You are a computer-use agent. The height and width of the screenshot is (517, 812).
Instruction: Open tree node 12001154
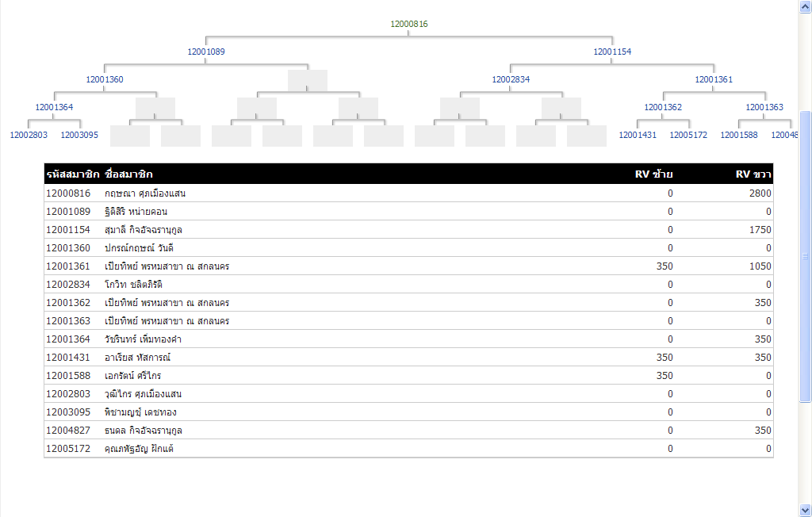pos(612,52)
